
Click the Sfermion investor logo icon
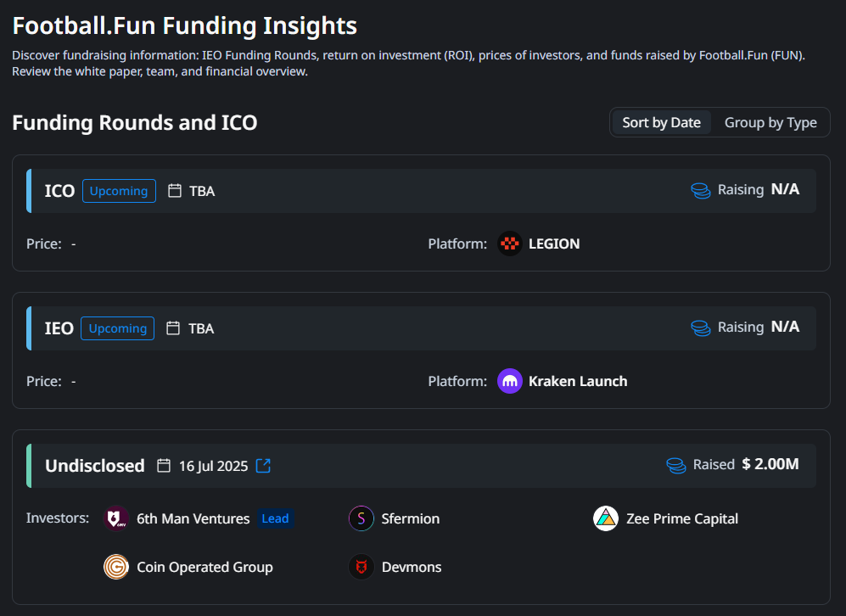(361, 518)
